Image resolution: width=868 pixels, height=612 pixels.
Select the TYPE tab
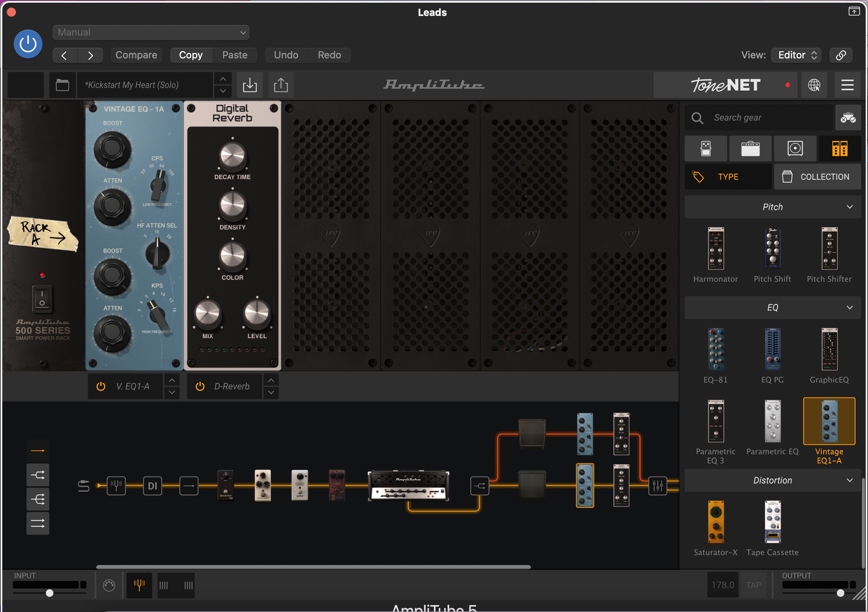click(728, 177)
